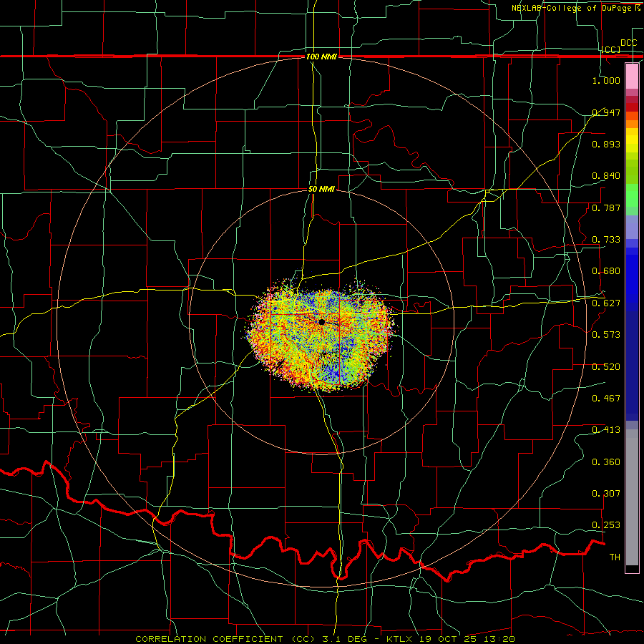Click the 1.000 value on the scale
Image resolution: width=644 pixels, height=644 pixels.
point(606,80)
